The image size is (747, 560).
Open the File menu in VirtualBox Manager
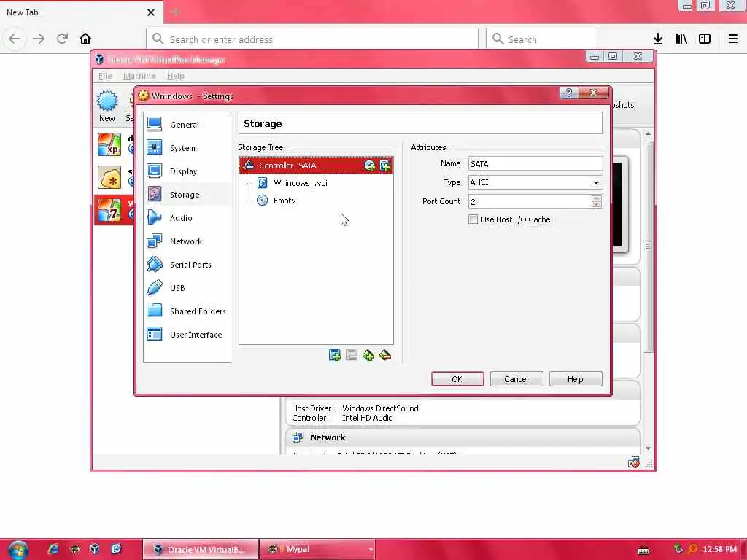tap(105, 76)
